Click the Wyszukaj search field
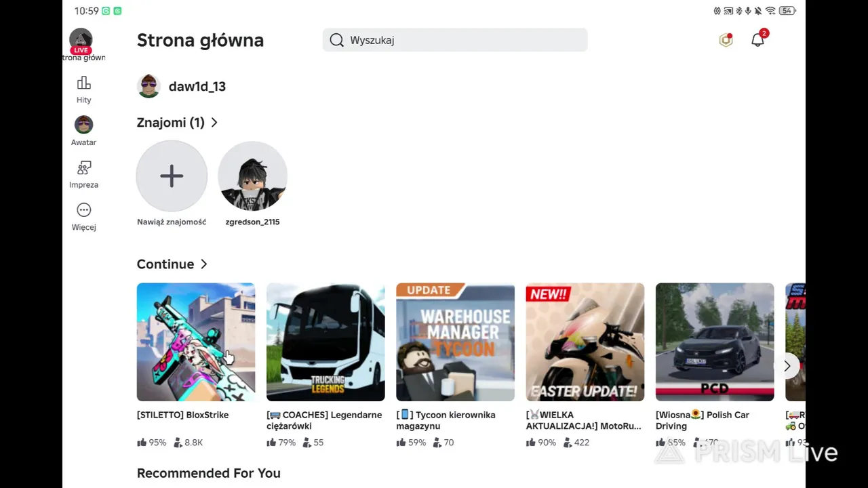The height and width of the screenshot is (488, 868). coord(461,40)
